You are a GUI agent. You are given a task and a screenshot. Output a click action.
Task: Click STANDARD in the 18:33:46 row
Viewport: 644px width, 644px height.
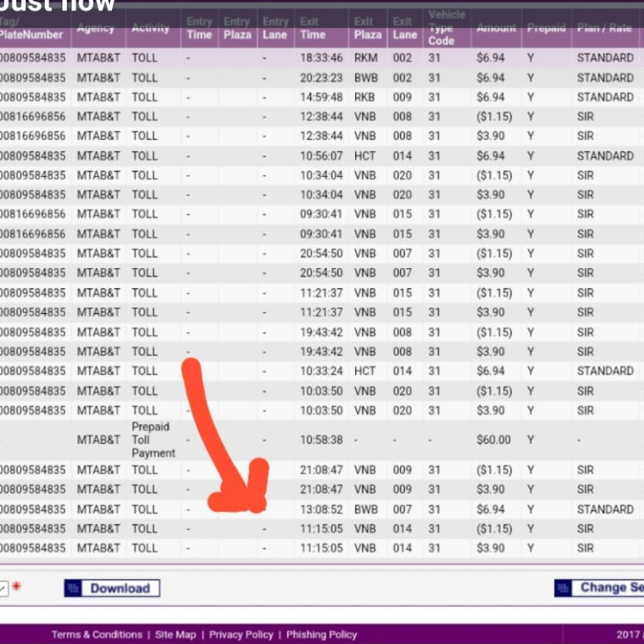(605, 58)
